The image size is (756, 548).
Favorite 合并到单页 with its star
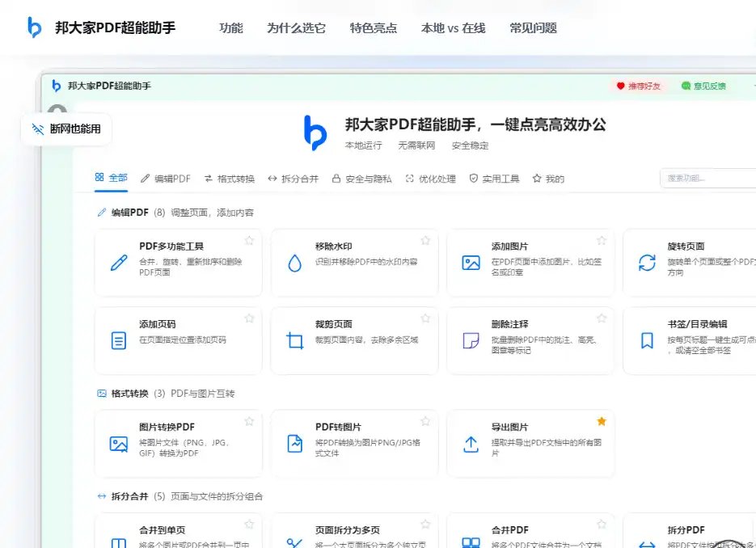coord(249,524)
